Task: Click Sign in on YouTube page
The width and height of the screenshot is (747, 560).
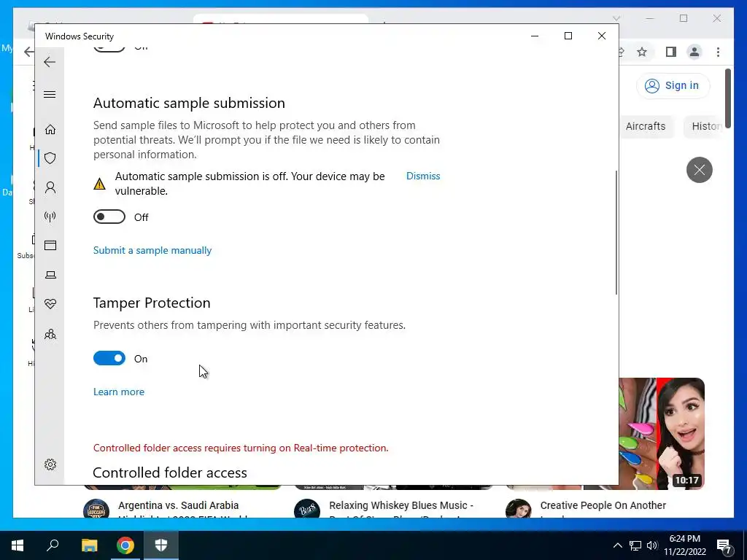Action: click(672, 86)
